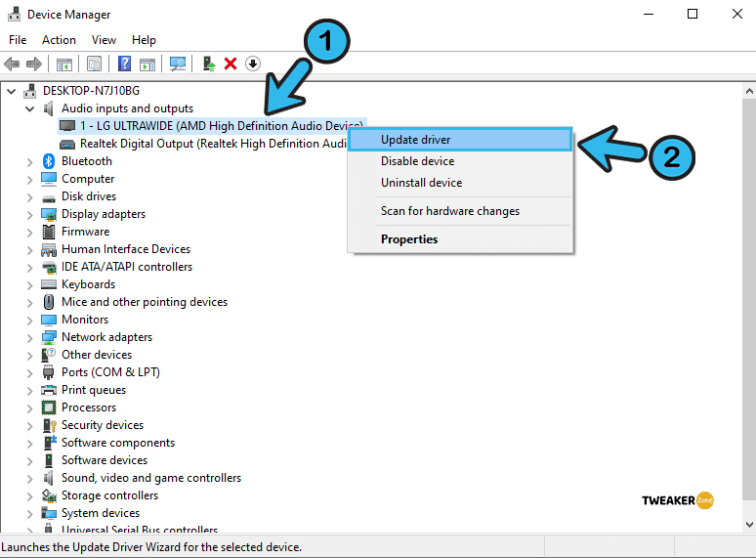Expand the System devices node chevron
Screen dimensions: 756x558
point(30,514)
